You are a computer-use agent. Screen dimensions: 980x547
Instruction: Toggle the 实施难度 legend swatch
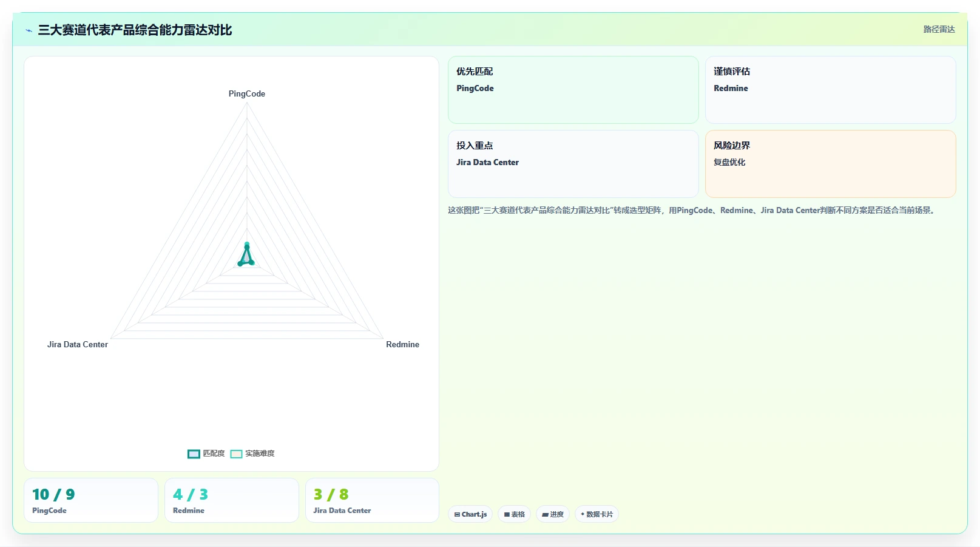[236, 454]
